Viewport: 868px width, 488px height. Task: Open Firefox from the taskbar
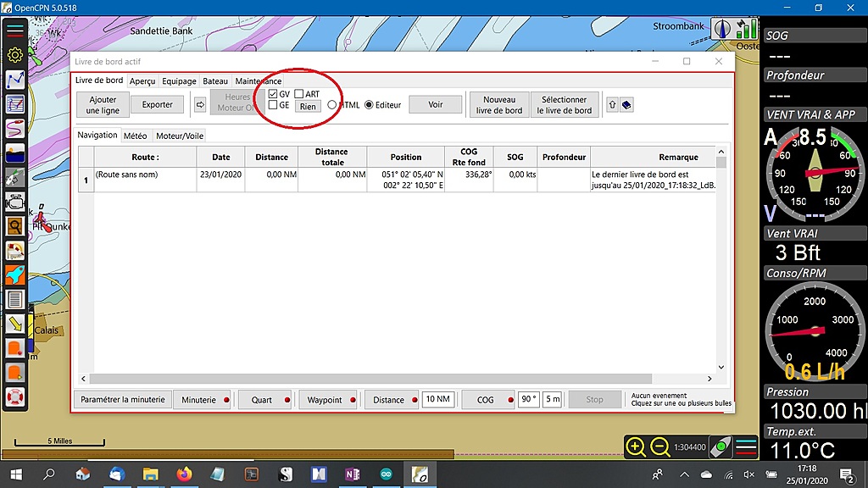click(x=184, y=474)
